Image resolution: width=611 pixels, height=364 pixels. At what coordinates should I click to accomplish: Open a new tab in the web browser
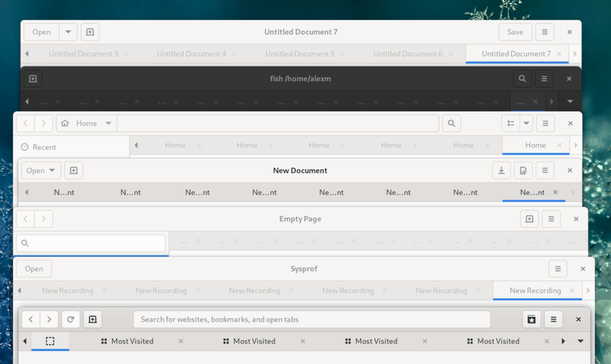(x=92, y=319)
